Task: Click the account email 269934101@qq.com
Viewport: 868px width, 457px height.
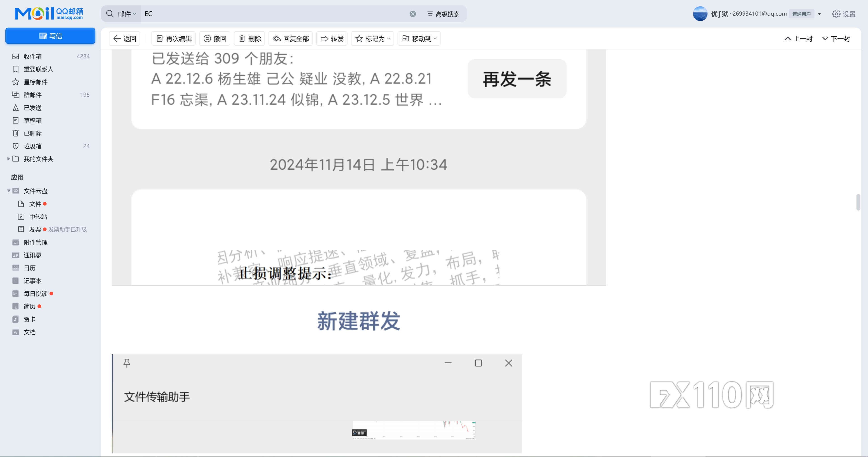Action: (x=759, y=14)
